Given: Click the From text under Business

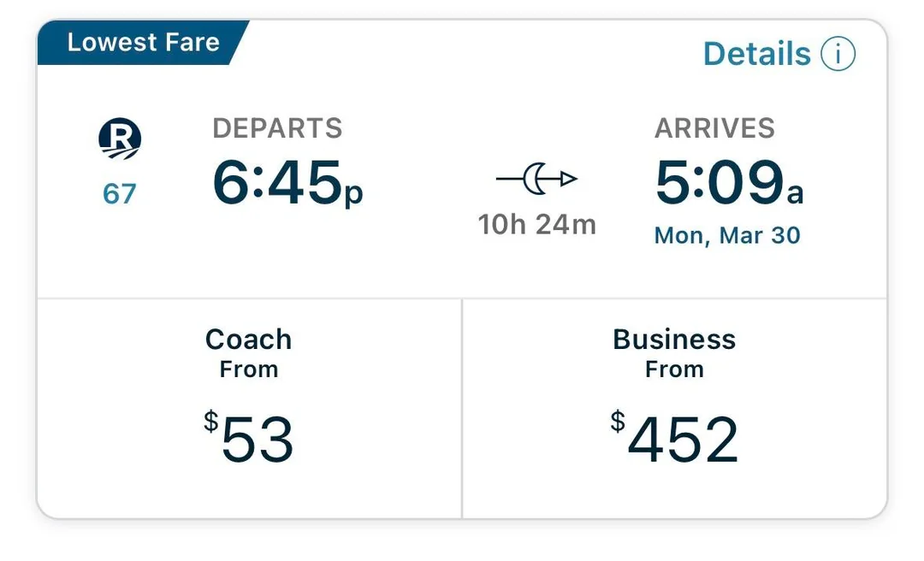Looking at the screenshot, I should point(674,369).
